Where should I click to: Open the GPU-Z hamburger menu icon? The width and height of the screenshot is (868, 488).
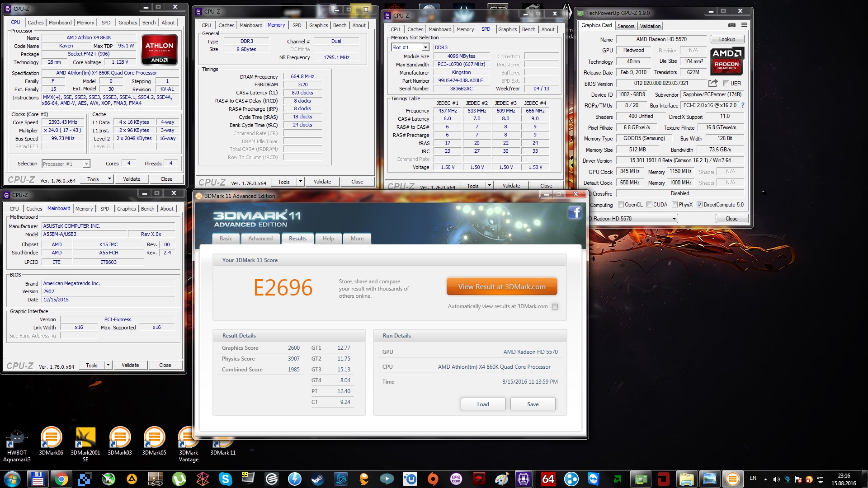point(744,25)
